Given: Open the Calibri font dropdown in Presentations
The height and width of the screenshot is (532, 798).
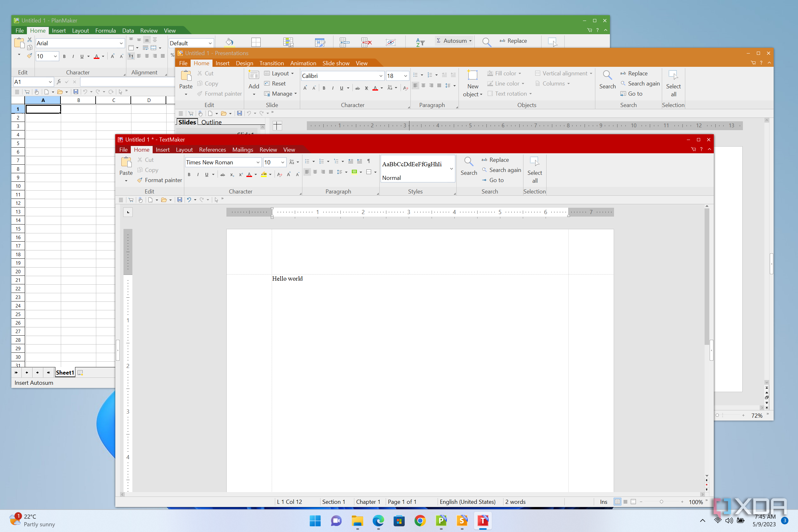Looking at the screenshot, I should pos(381,76).
